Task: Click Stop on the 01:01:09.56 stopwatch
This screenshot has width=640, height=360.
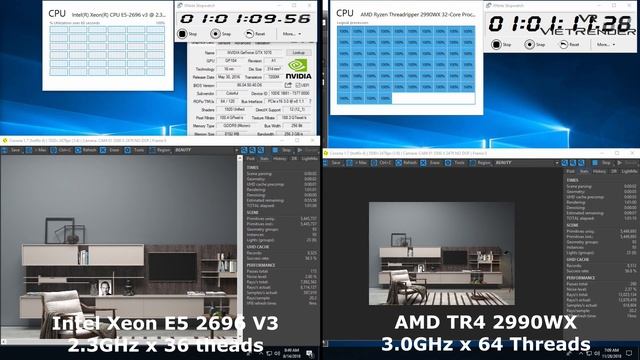Action: coord(188,34)
